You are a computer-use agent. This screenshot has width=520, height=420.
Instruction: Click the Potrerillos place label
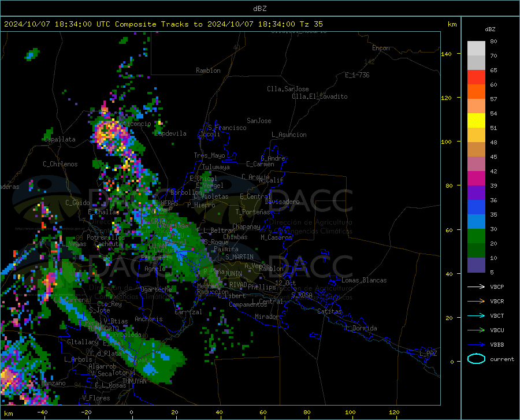click(x=106, y=237)
